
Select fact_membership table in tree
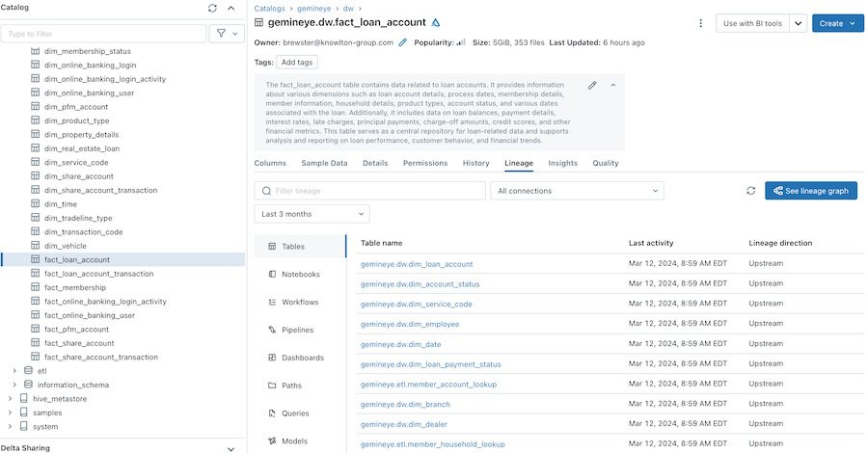pos(74,287)
